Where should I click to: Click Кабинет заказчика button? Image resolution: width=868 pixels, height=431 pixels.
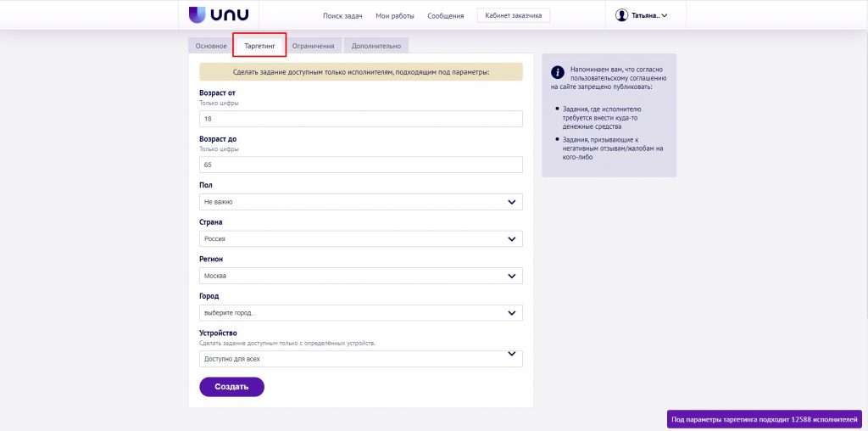[513, 15]
